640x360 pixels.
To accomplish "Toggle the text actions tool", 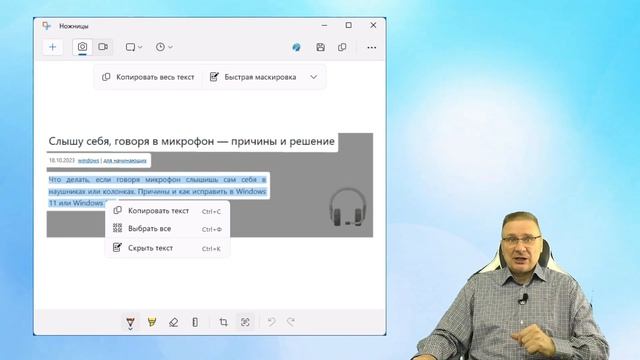I will tap(245, 322).
